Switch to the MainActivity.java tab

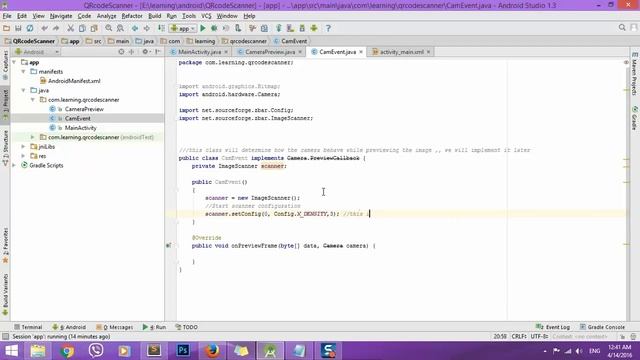pyautogui.click(x=199, y=52)
